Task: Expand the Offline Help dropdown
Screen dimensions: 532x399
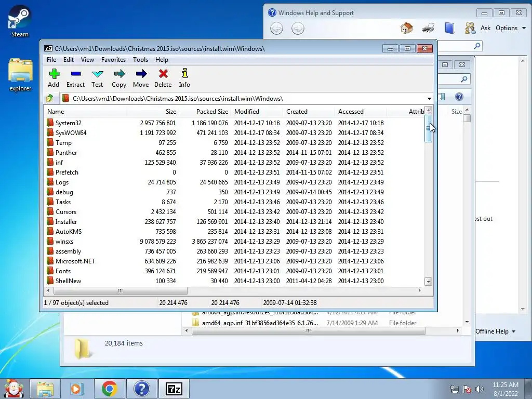Action: click(496, 331)
